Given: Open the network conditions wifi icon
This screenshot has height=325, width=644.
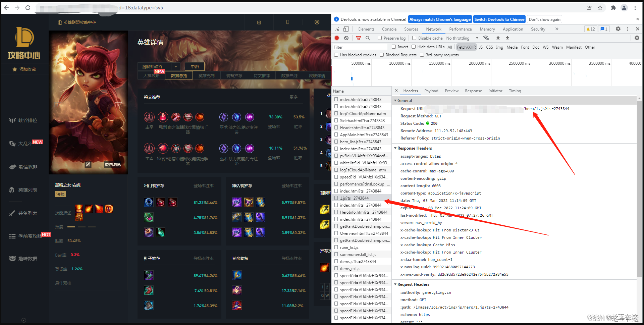Looking at the screenshot, I should pyautogui.click(x=486, y=38).
